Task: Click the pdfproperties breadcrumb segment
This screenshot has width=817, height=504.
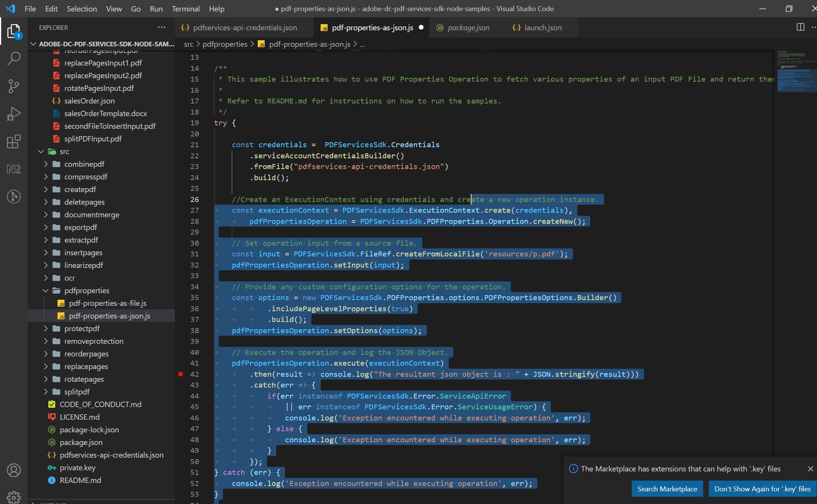Action: (x=225, y=44)
